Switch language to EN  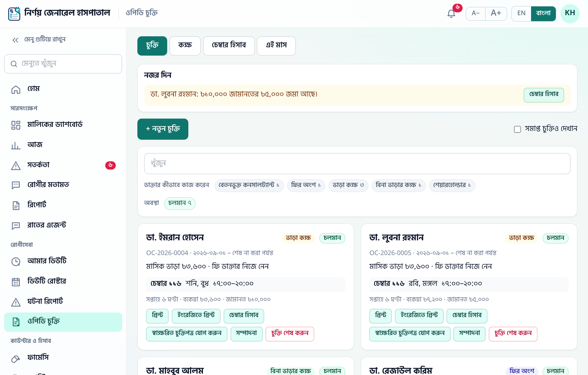pyautogui.click(x=521, y=13)
